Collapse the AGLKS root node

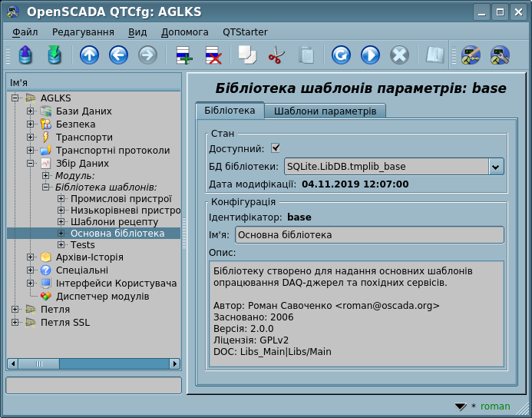pos(15,98)
